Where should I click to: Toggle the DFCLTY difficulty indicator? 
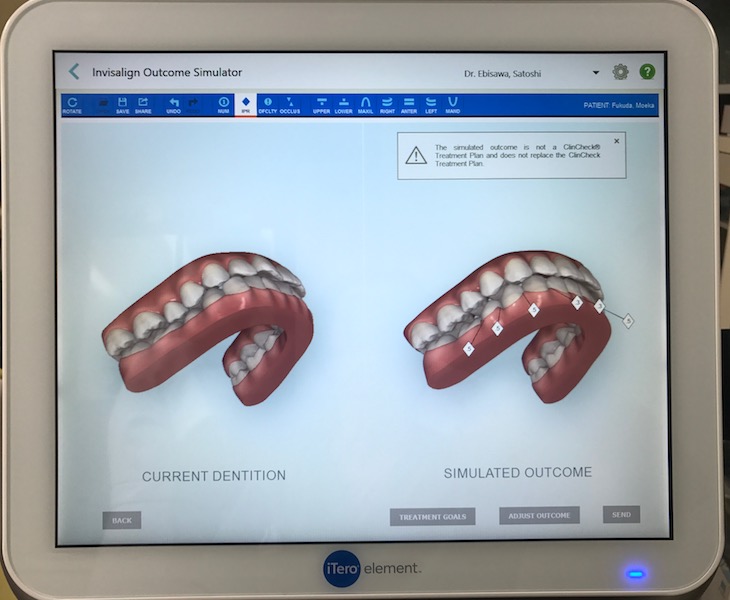(x=268, y=105)
